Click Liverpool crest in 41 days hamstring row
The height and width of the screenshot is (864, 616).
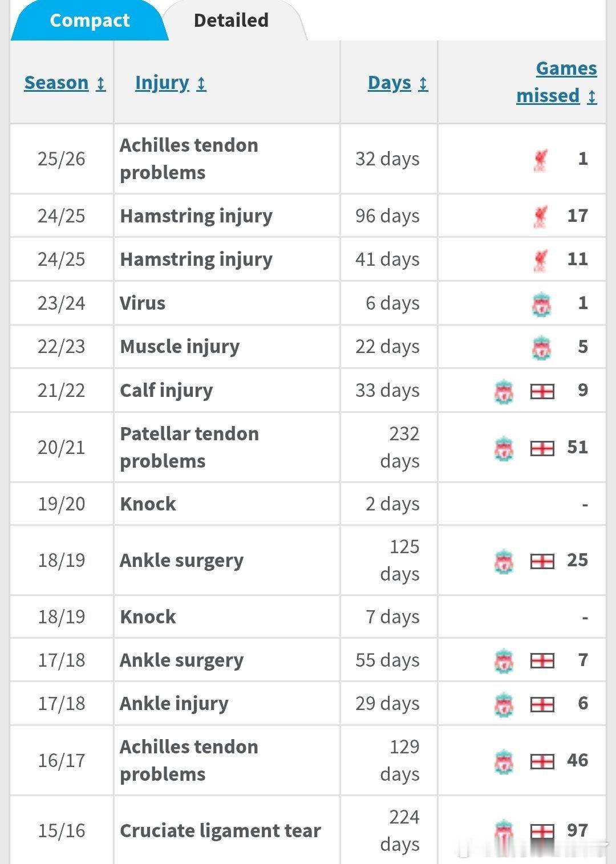(x=540, y=260)
